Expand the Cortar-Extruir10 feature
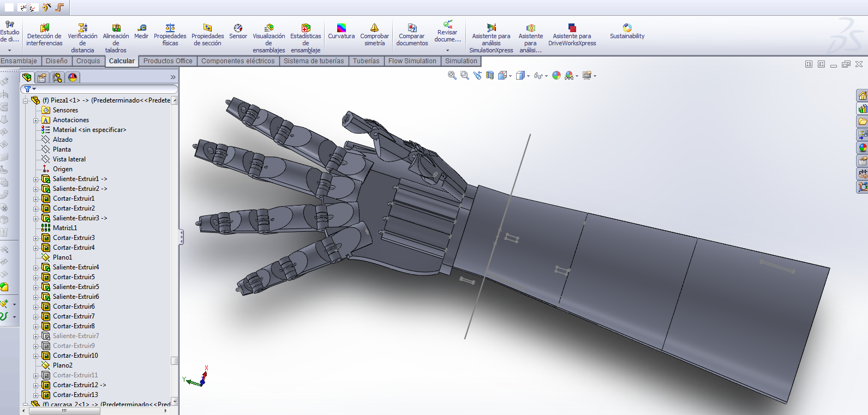 36,356
